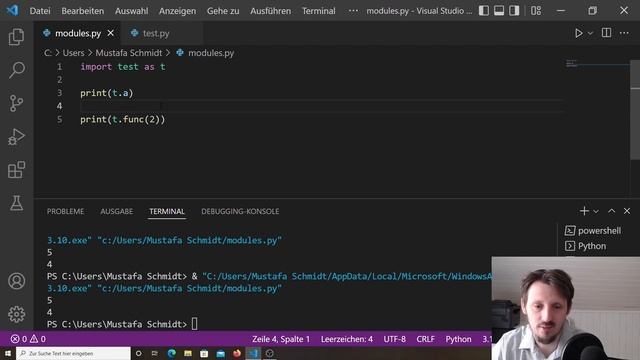Select Python language mode in status bar
Screen dimensions: 640x360
click(x=458, y=339)
